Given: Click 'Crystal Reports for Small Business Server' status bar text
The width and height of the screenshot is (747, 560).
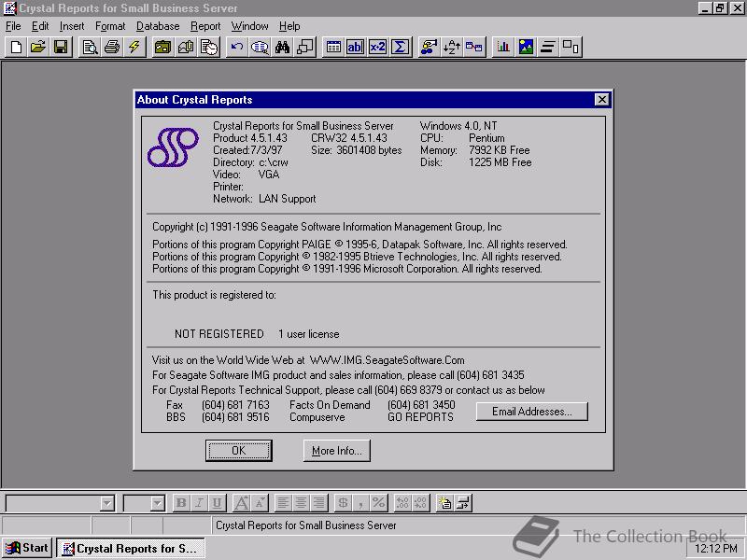Looking at the screenshot, I should (306, 525).
